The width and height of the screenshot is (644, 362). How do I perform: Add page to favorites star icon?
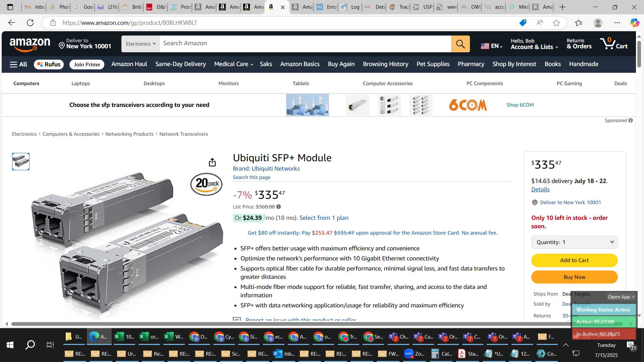pos(556,23)
